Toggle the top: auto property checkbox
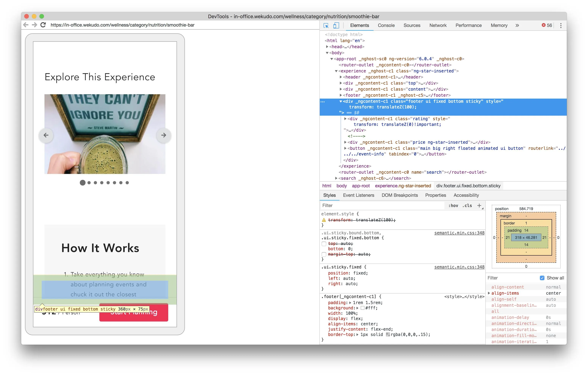This screenshot has width=588, height=375. pyautogui.click(x=324, y=244)
